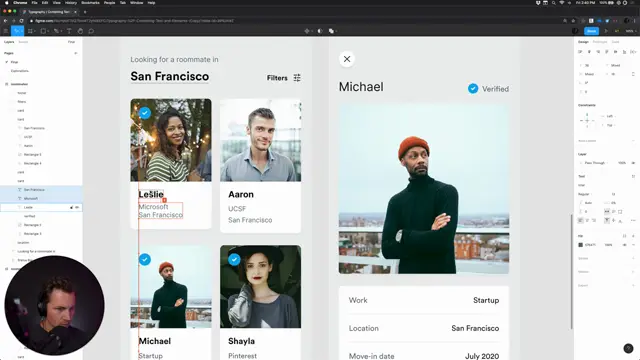Select the Frame tool

31,31
